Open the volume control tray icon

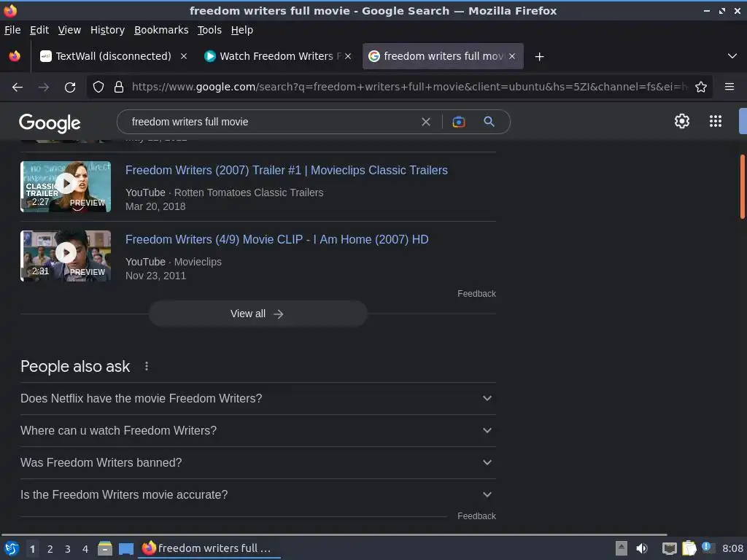(x=642, y=548)
